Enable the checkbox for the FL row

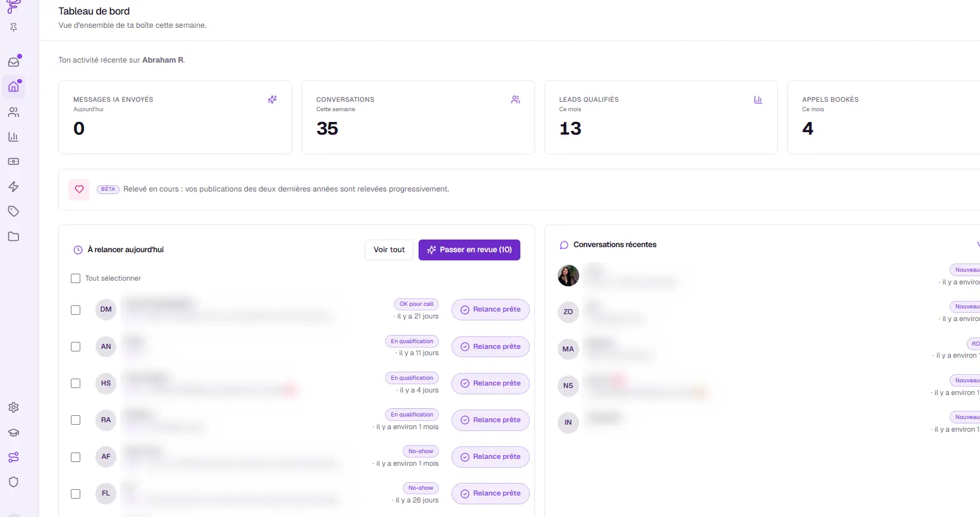[x=76, y=494]
